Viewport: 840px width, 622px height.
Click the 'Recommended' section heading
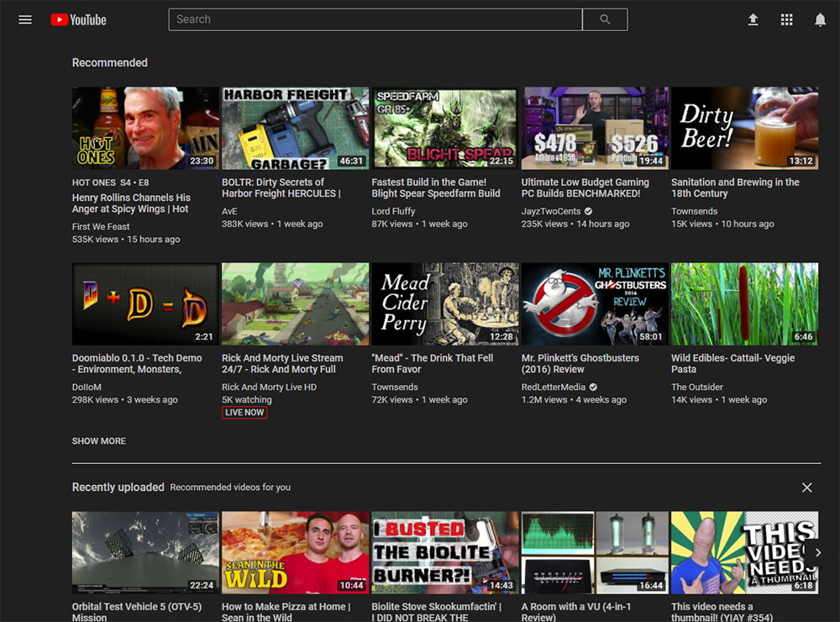[x=110, y=63]
